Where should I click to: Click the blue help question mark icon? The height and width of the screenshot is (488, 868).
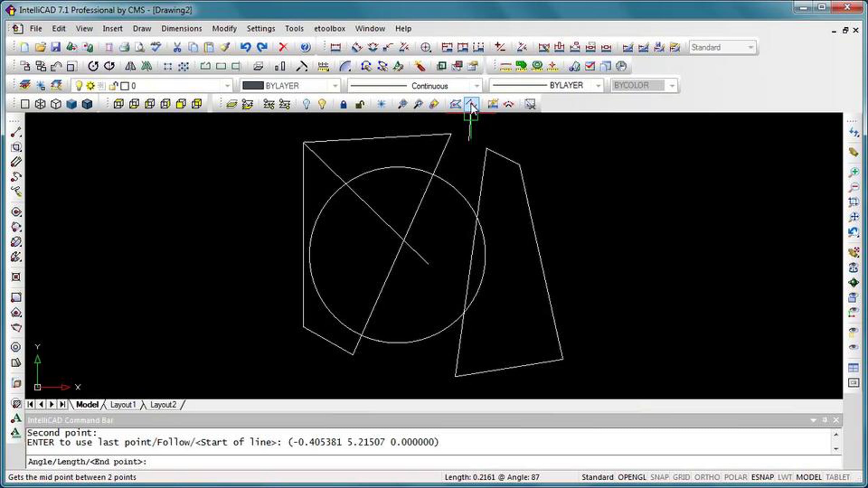(305, 47)
